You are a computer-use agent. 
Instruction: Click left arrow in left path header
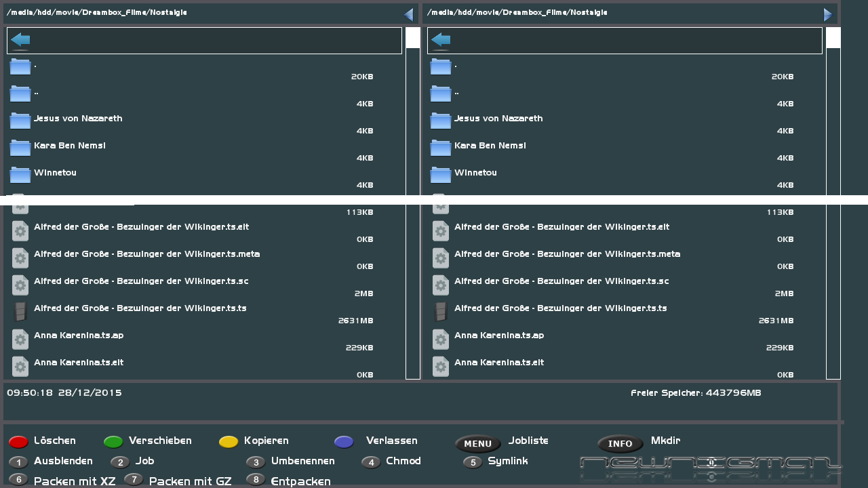(x=408, y=14)
